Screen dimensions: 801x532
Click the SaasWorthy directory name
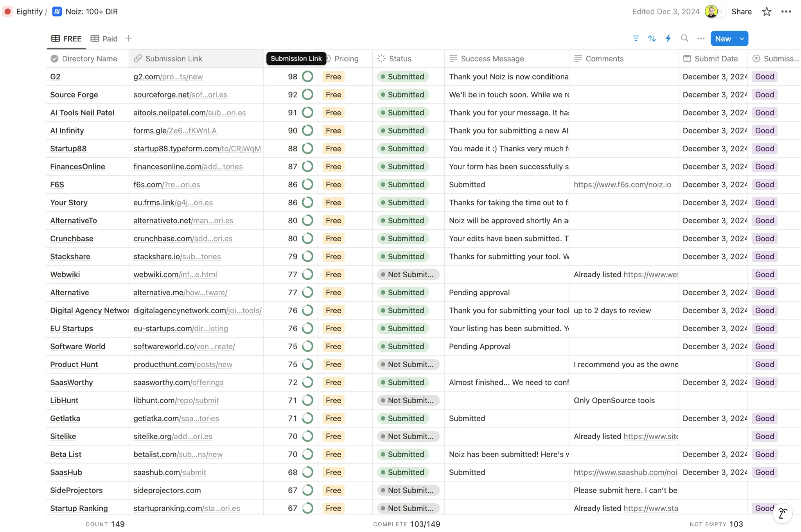pos(71,383)
